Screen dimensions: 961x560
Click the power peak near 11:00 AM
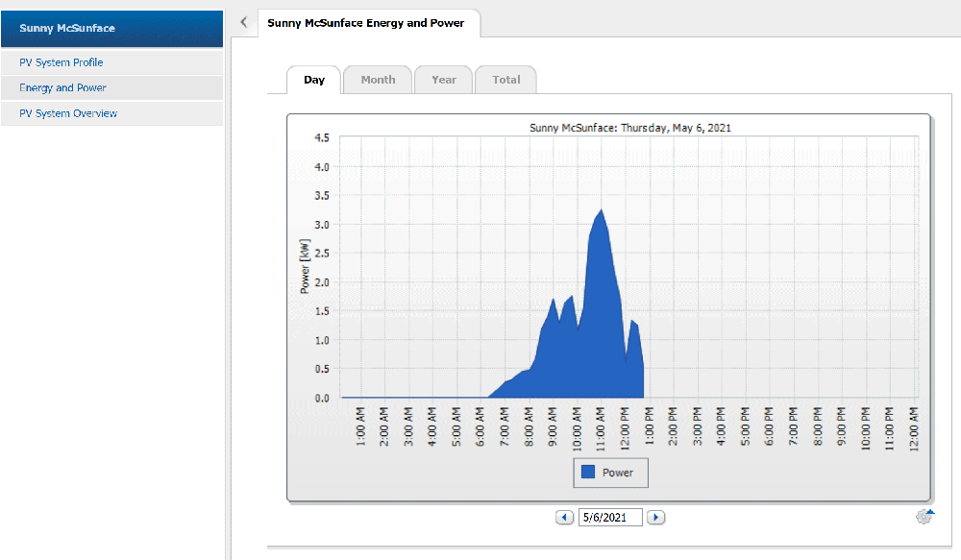(601, 213)
